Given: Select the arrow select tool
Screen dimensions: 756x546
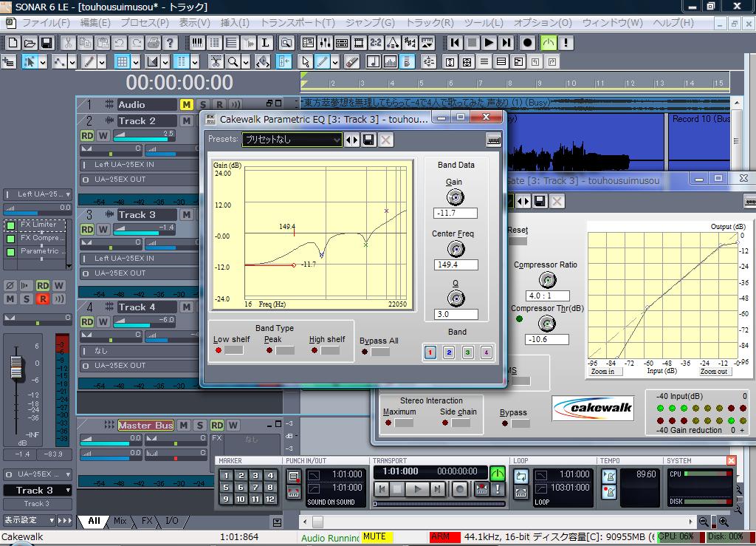Looking at the screenshot, I should tap(305, 62).
